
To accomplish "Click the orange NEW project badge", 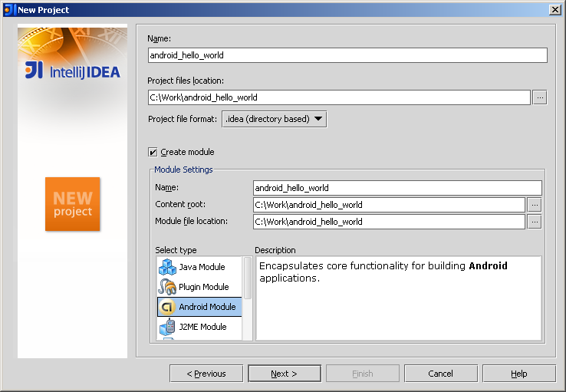I will pos(73,204).
